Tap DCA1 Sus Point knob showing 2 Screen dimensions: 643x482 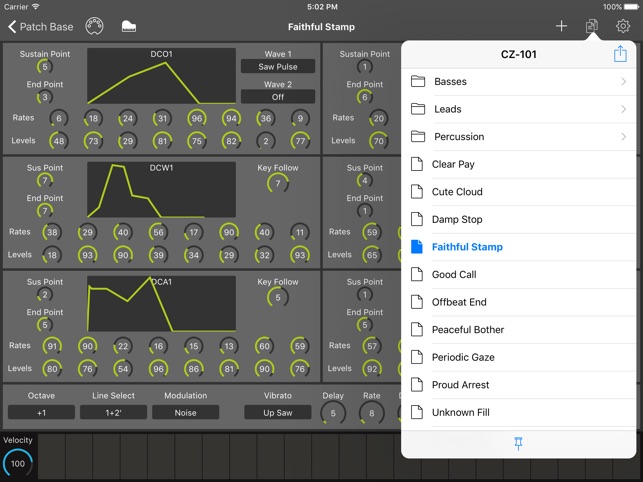(45, 294)
